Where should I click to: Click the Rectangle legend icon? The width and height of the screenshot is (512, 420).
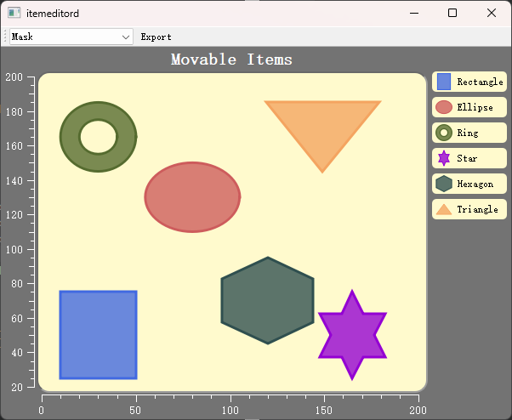pyautogui.click(x=444, y=82)
